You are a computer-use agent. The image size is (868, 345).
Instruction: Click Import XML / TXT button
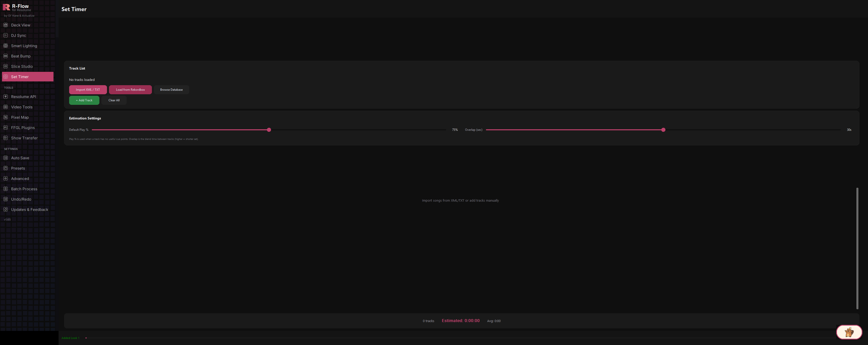pos(88,89)
